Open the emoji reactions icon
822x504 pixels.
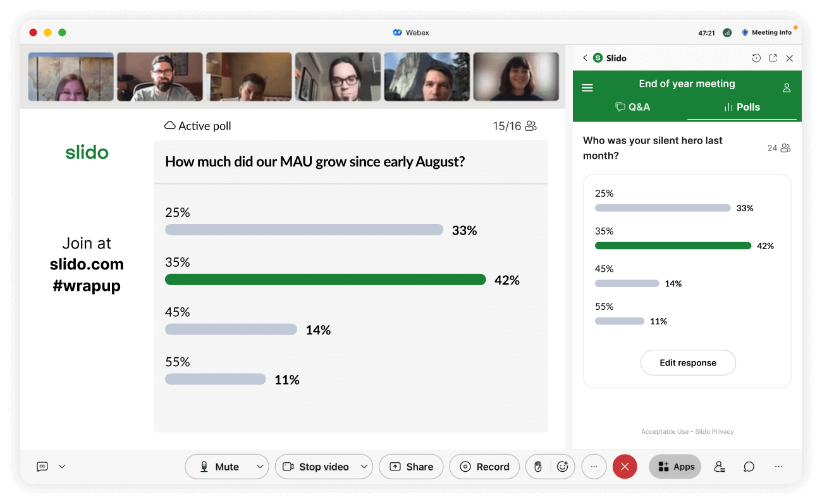click(x=562, y=467)
